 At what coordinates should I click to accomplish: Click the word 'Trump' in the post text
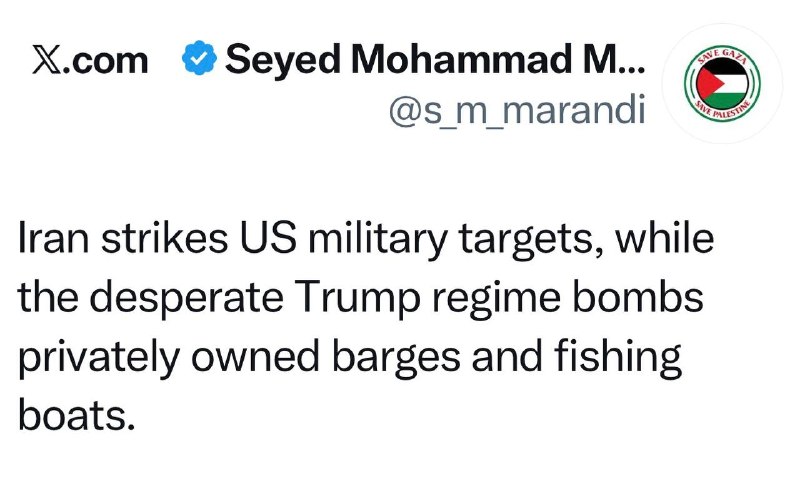(x=358, y=298)
